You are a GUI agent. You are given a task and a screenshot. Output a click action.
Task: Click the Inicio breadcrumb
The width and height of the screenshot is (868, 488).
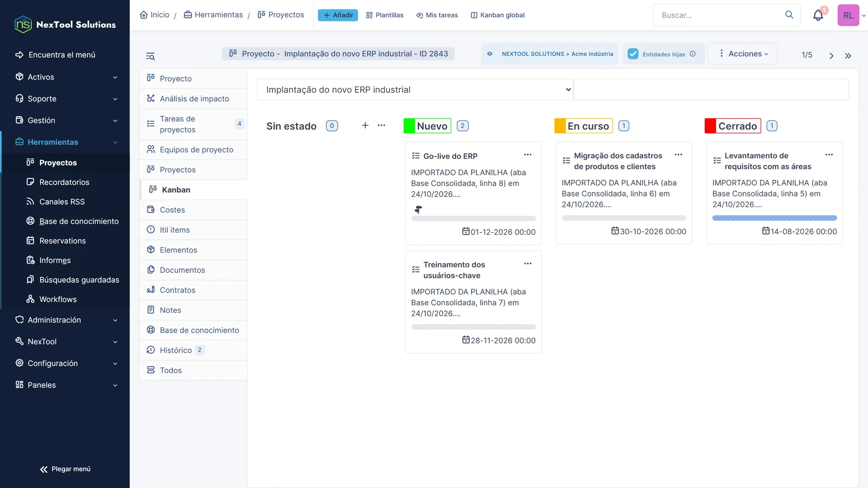155,15
